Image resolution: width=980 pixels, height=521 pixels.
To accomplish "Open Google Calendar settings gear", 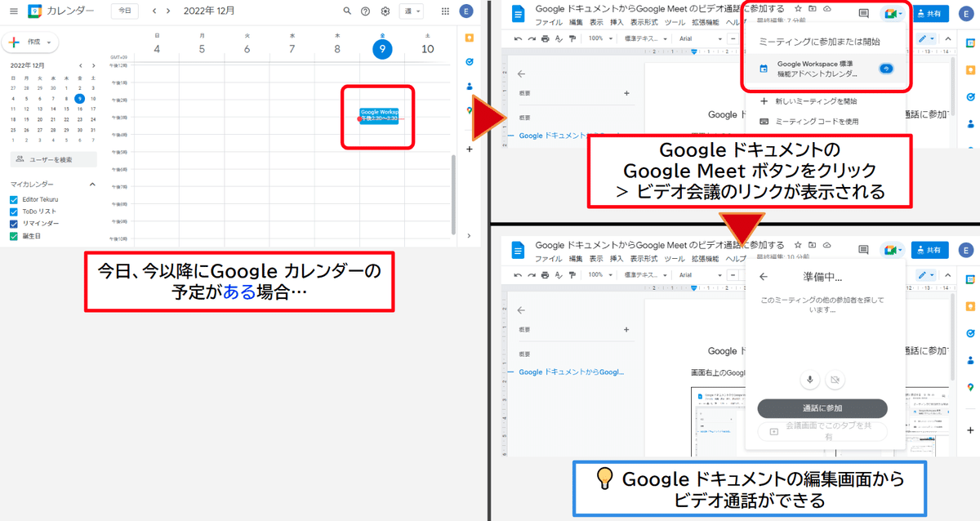I will pyautogui.click(x=385, y=11).
